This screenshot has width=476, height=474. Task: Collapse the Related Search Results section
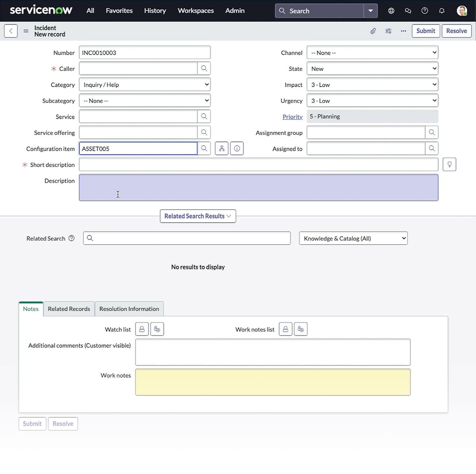[198, 216]
